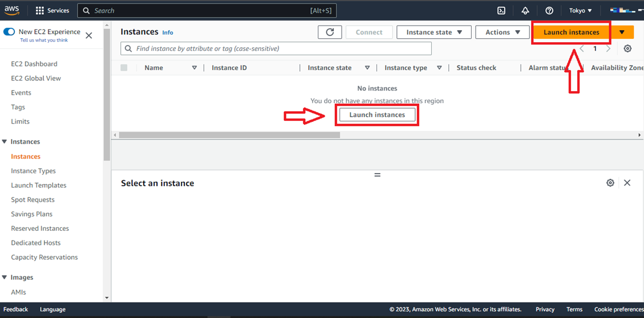Click the magnifier icon in top search bar

pyautogui.click(x=86, y=11)
